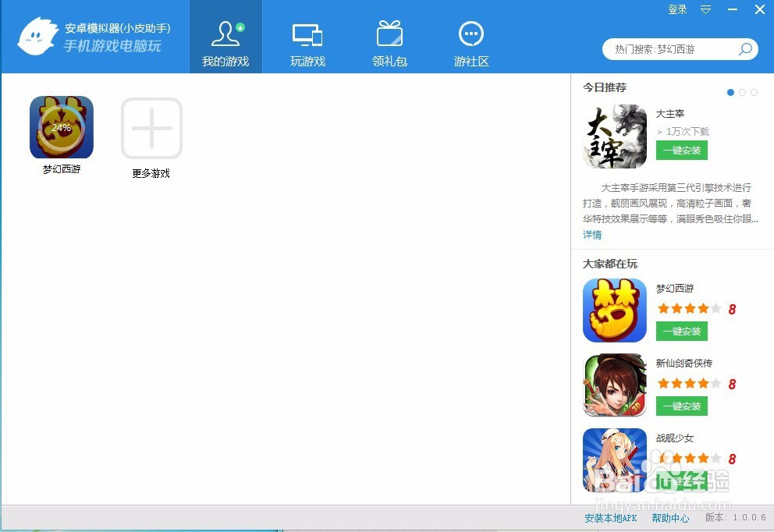Click the 登录 login link
774x532 pixels.
[677, 9]
